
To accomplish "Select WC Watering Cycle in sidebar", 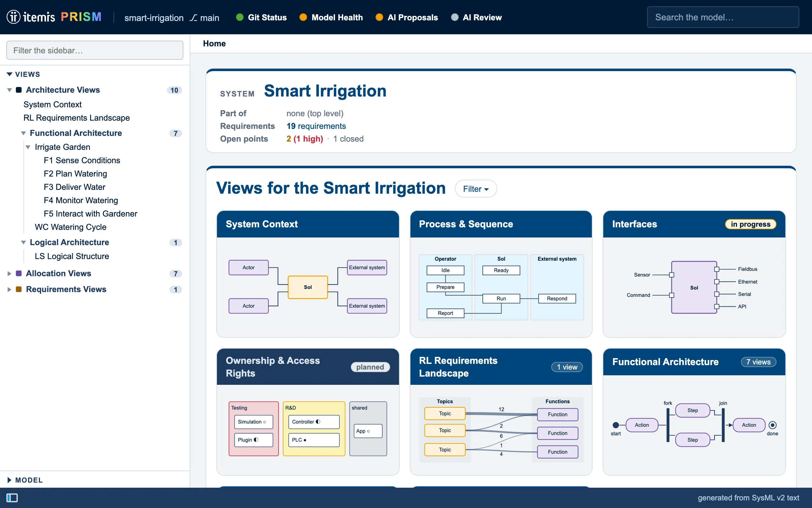I will click(x=70, y=227).
